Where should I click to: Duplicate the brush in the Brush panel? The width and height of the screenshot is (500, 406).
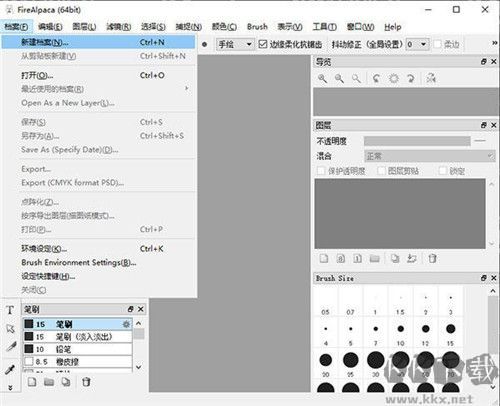[x=66, y=382]
